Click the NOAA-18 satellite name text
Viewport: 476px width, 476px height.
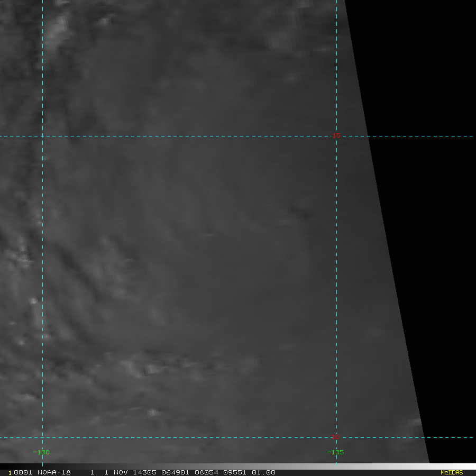[54, 472]
